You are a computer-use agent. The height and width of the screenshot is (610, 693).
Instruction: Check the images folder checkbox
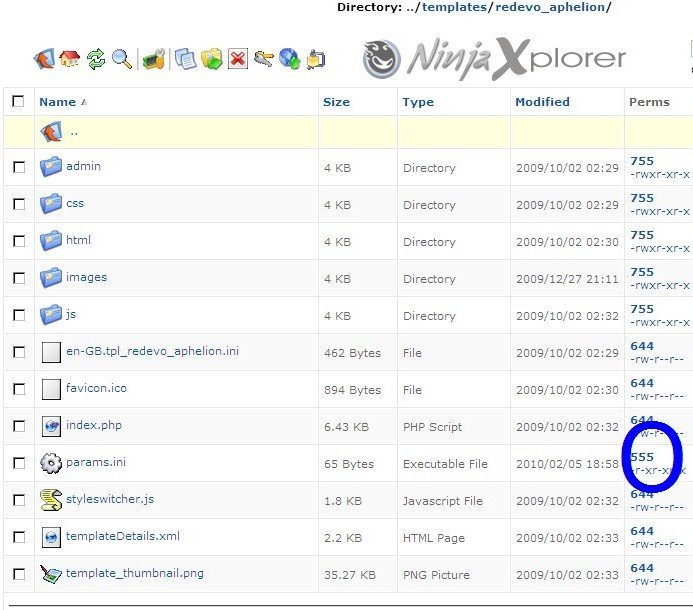(19, 278)
